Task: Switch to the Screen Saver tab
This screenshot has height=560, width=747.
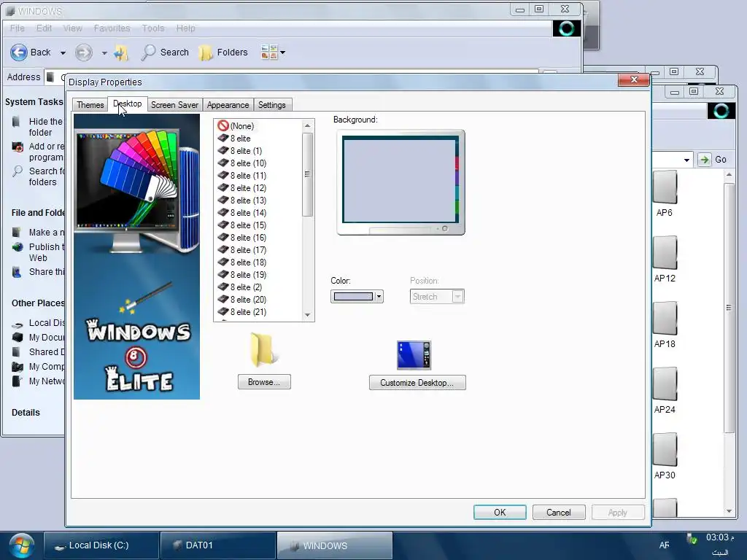Action: pos(174,105)
